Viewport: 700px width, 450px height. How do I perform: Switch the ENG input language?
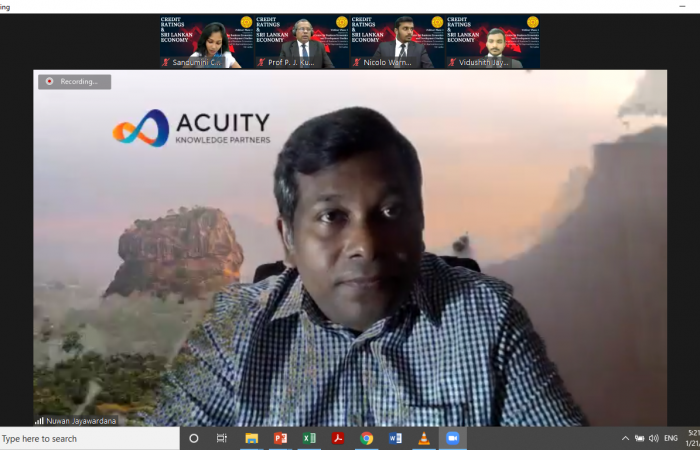tap(670, 438)
